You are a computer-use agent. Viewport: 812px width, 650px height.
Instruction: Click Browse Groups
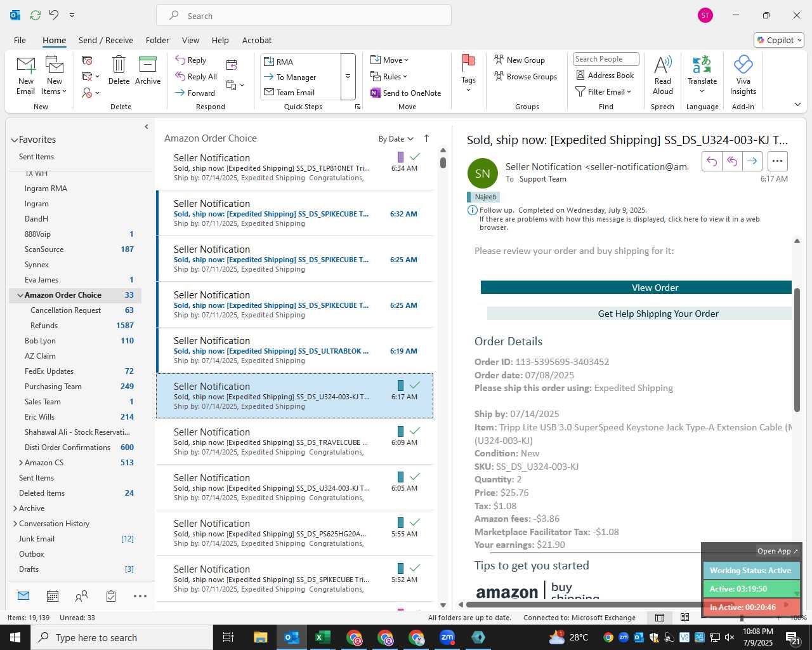526,77
